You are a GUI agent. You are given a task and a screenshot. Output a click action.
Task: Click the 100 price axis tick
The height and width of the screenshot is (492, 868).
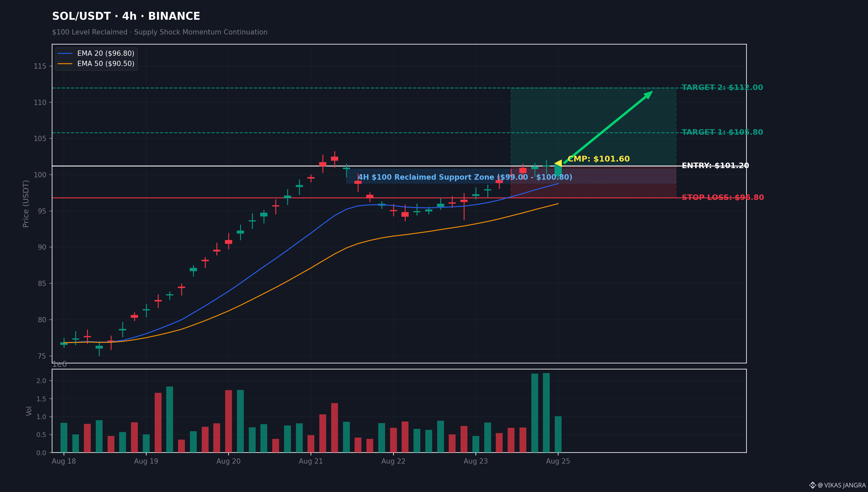click(x=40, y=175)
